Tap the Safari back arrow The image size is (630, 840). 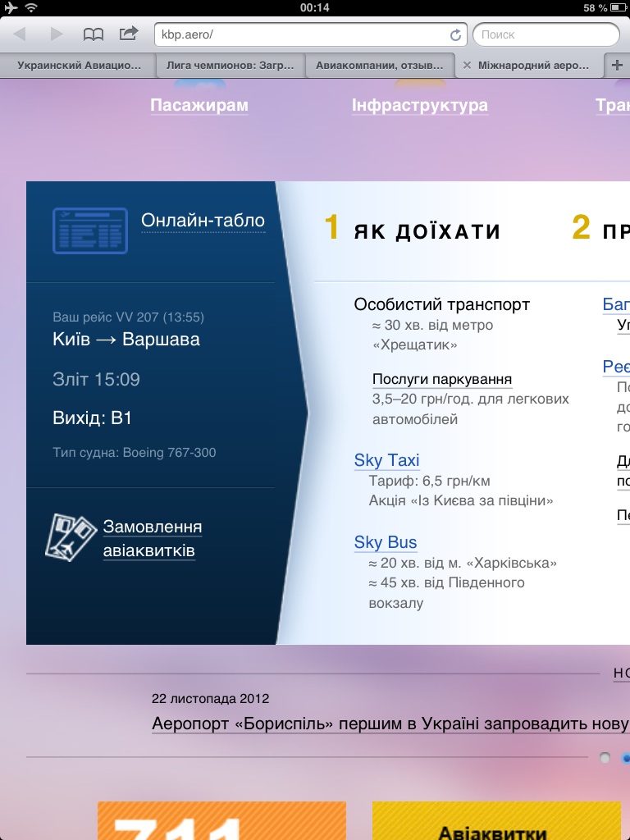[21, 34]
